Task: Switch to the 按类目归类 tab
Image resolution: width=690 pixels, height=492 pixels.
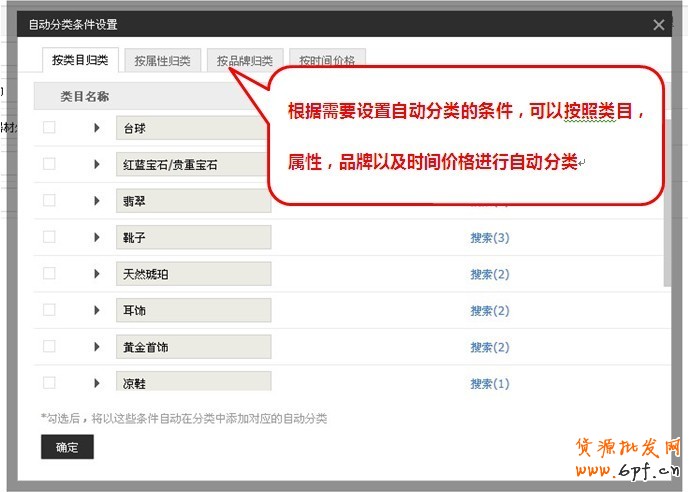Action: [80, 60]
